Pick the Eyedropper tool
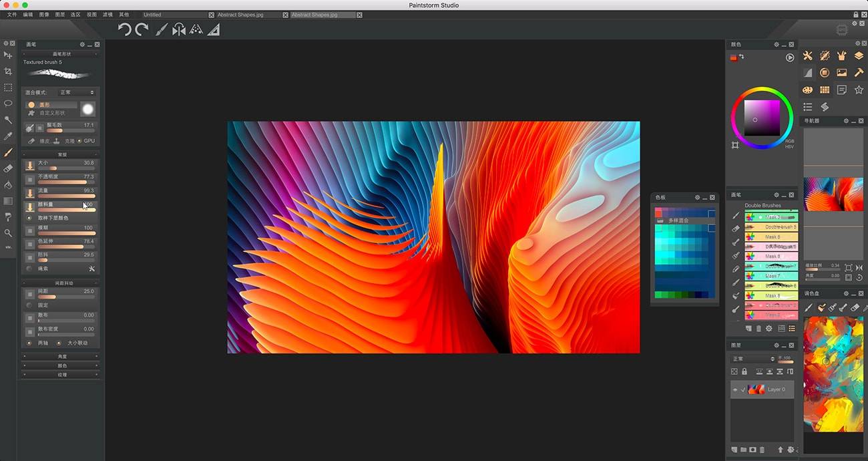 pos(8,136)
